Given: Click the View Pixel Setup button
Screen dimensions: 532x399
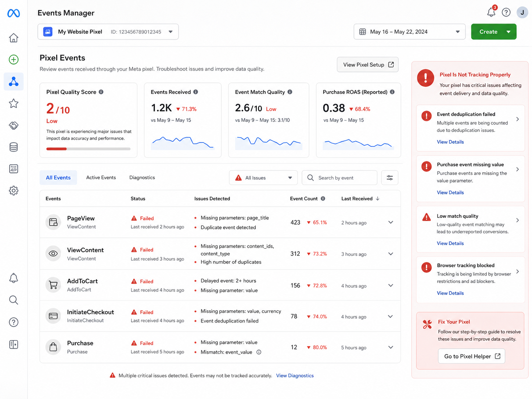Looking at the screenshot, I should [x=368, y=65].
